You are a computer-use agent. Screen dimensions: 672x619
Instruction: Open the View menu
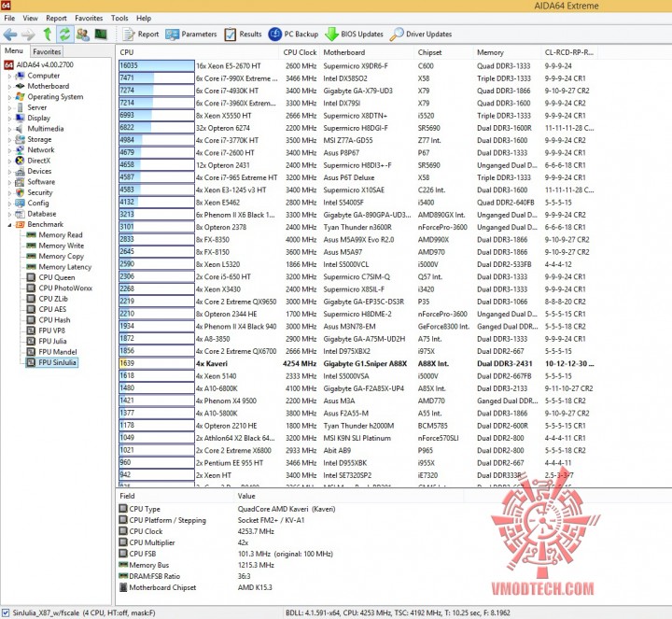pos(30,18)
